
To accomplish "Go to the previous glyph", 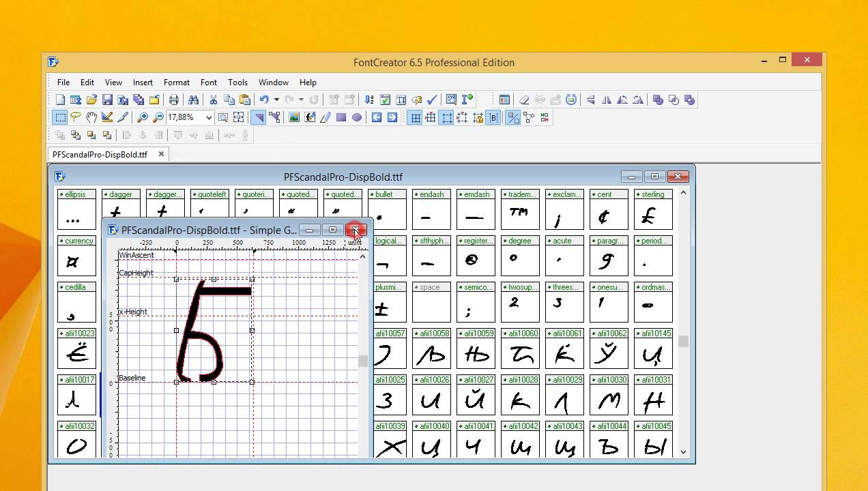I will [376, 117].
